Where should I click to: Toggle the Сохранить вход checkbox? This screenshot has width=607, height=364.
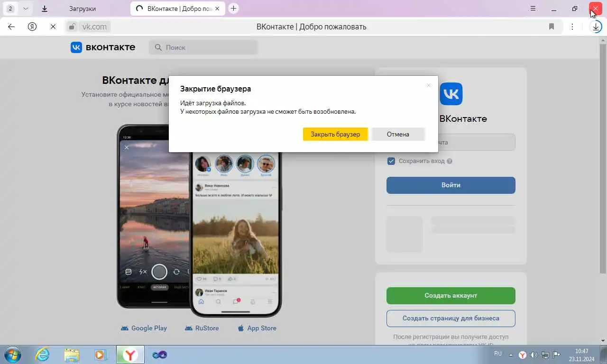391,161
